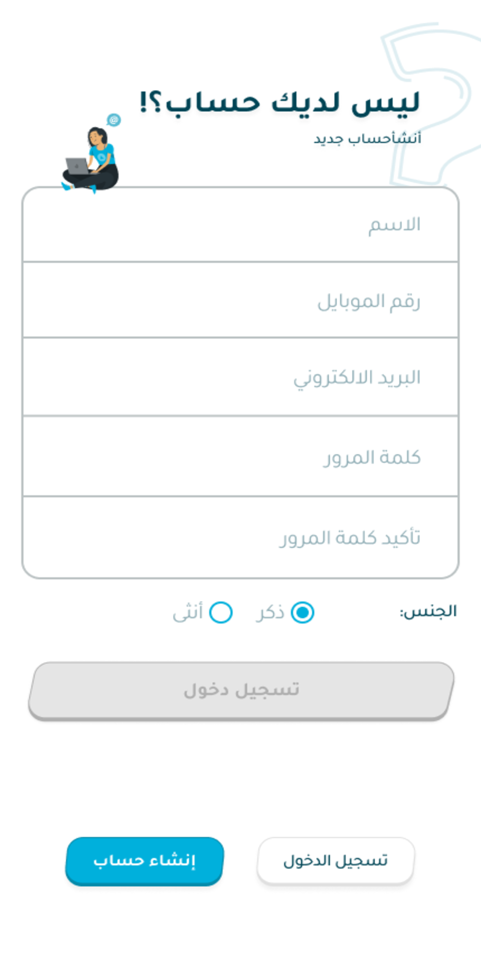Image resolution: width=481 pixels, height=980 pixels.
Task: Click the @ speech bubble icon
Action: [x=113, y=120]
